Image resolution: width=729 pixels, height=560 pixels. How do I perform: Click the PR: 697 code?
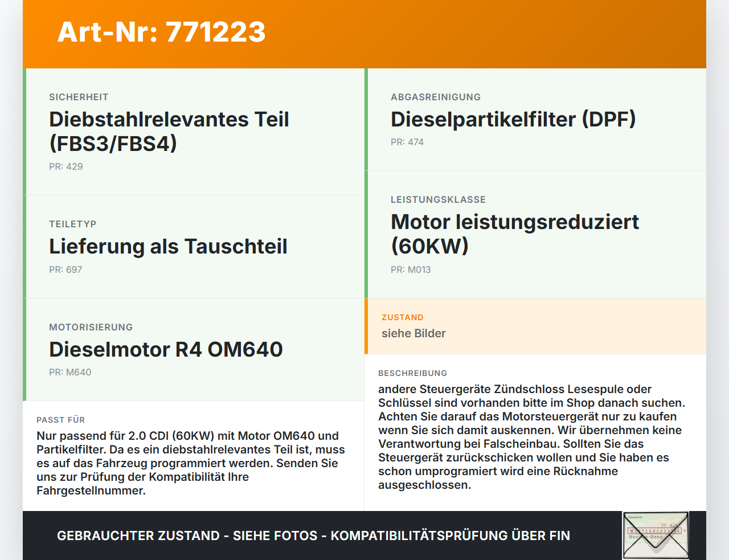[65, 269]
